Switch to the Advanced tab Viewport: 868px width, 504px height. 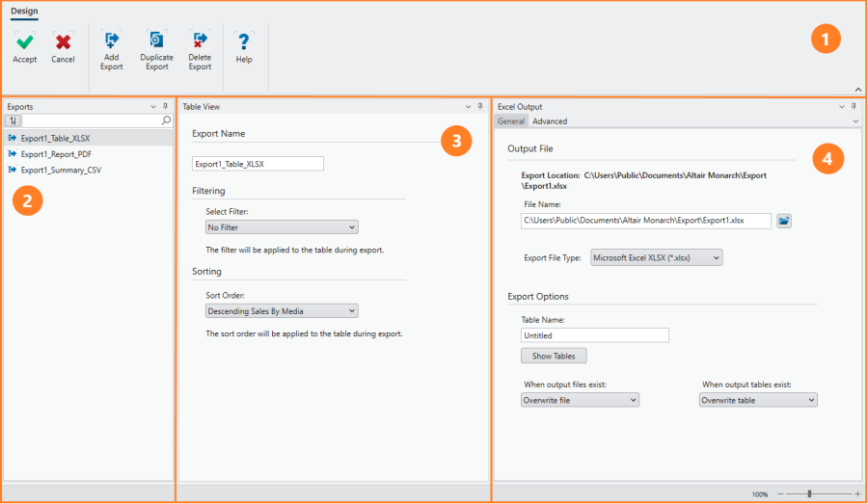click(550, 121)
